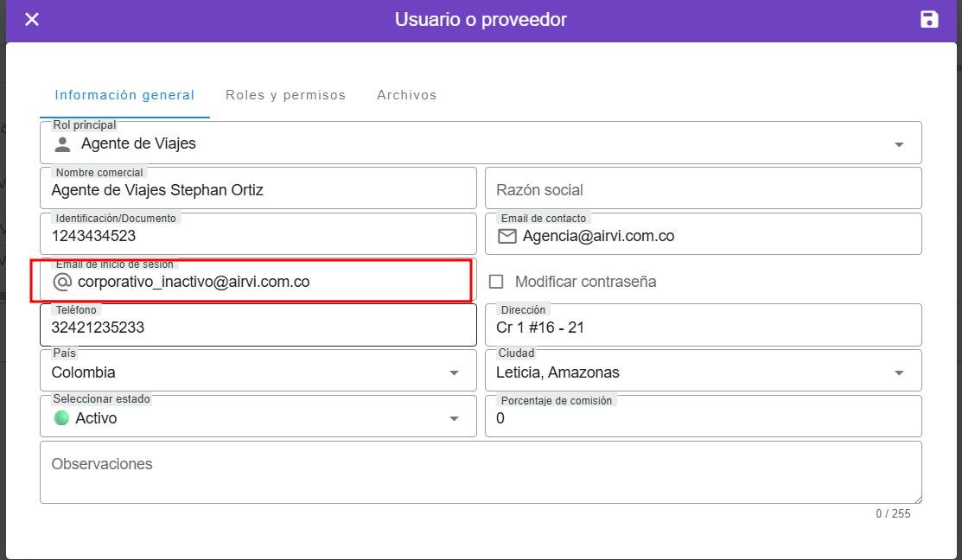This screenshot has width=962, height=560.
Task: Click the 0 / 255 character counter
Action: (894, 514)
